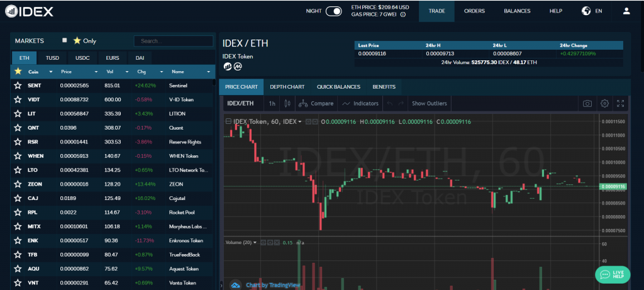Click the chart undo arrow
Image resolution: width=644 pixels, height=290 pixels.
pos(390,104)
